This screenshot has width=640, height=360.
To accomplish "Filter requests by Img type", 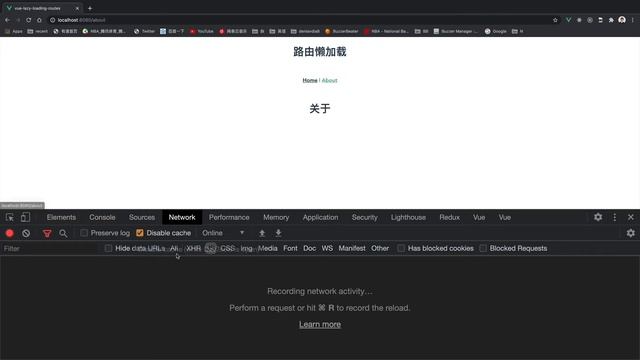I will [x=247, y=248].
